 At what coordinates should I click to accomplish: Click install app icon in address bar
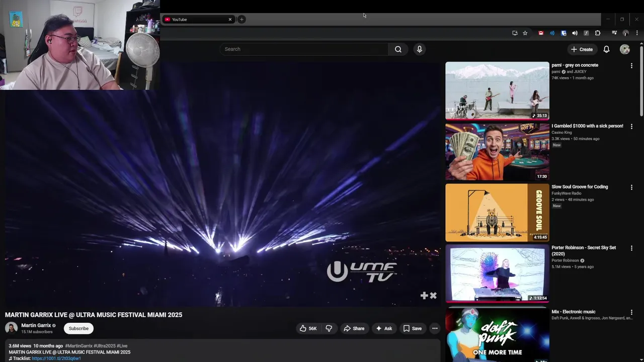515,33
